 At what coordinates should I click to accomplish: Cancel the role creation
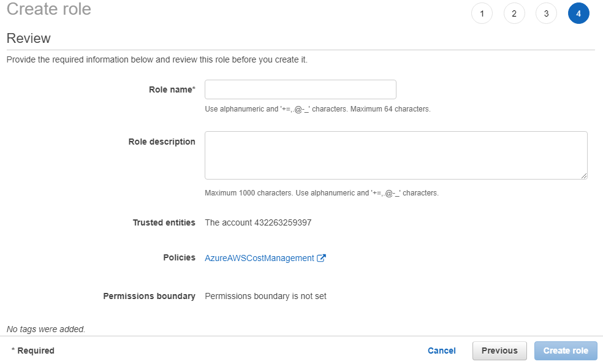441,351
